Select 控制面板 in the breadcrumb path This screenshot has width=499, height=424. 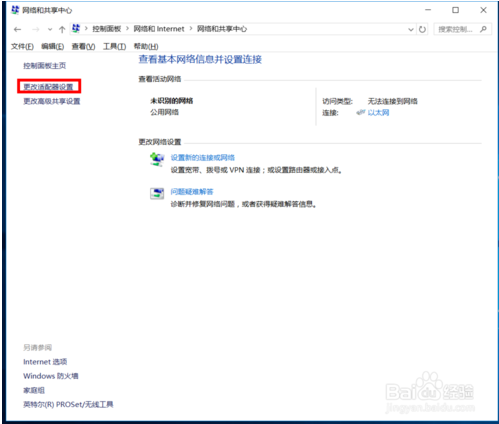[x=107, y=29]
